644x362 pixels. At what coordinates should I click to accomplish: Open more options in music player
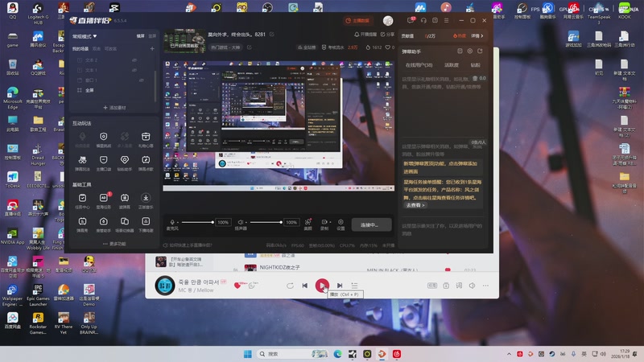(485, 286)
